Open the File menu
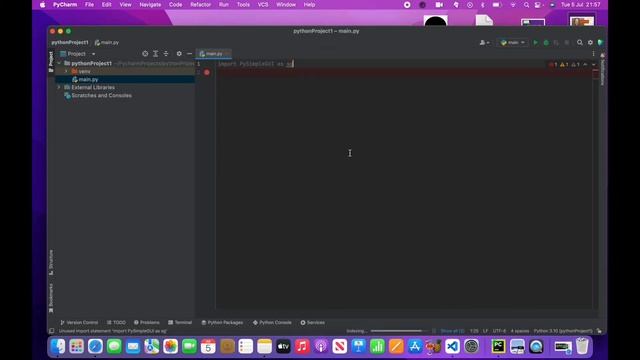The width and height of the screenshot is (640, 360). tap(89, 5)
